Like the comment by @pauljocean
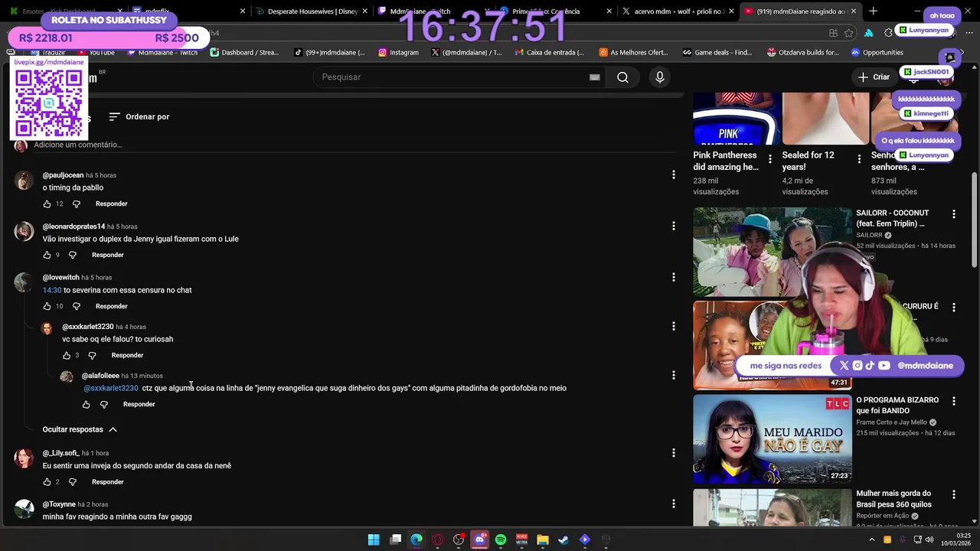 pyautogui.click(x=47, y=204)
